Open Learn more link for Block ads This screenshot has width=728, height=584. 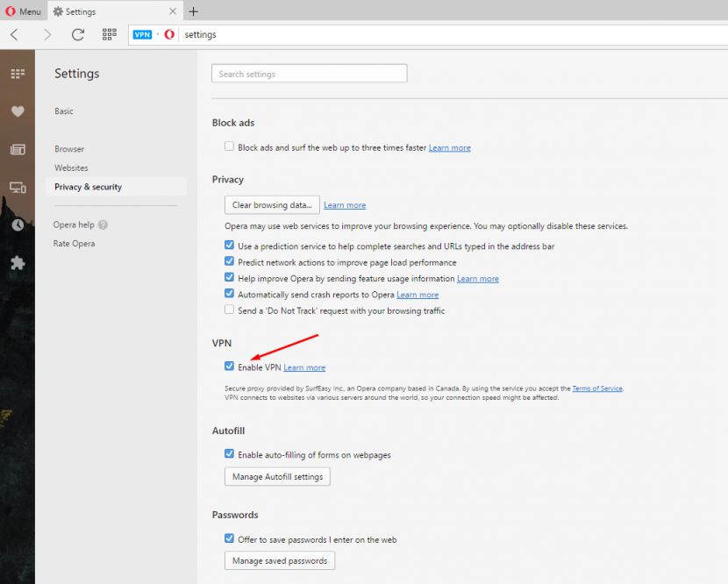point(449,147)
